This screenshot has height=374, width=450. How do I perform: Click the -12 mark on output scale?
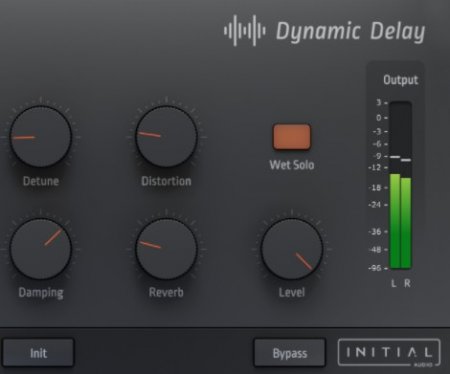pyautogui.click(x=374, y=167)
